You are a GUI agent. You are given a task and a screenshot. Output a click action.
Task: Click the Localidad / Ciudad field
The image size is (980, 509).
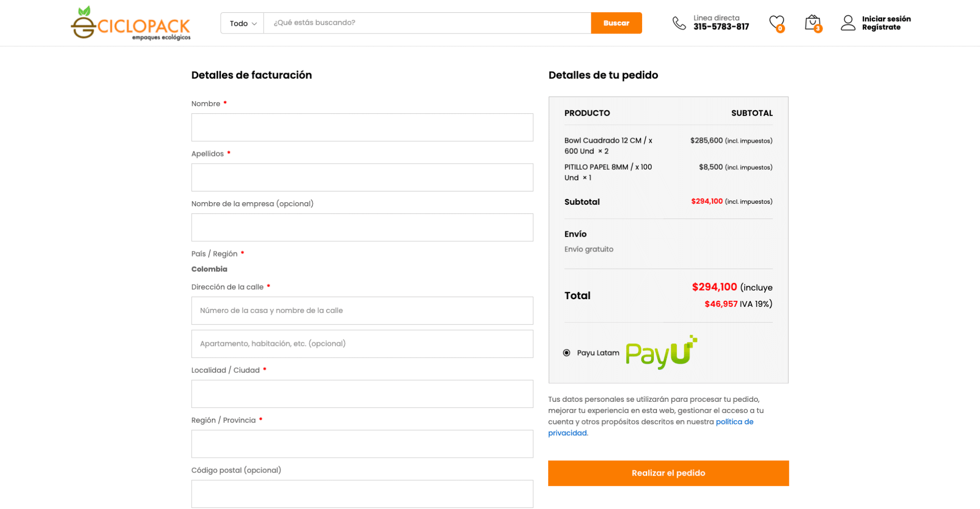coord(362,394)
